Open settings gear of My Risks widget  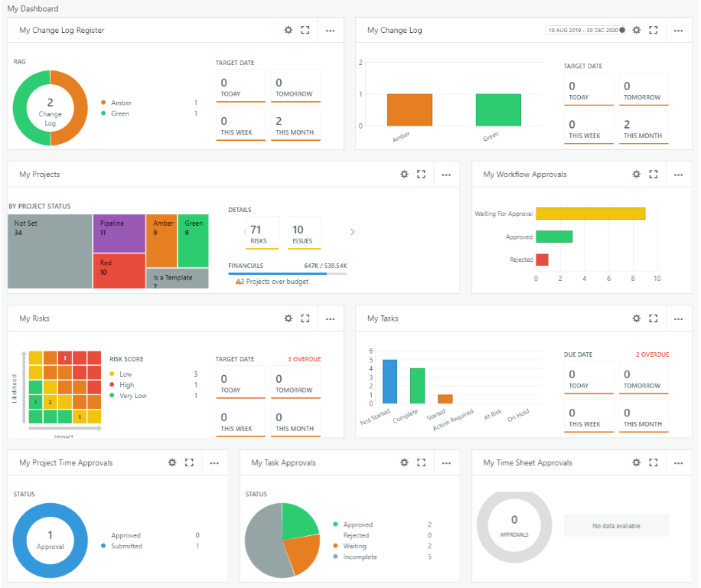pos(289,318)
